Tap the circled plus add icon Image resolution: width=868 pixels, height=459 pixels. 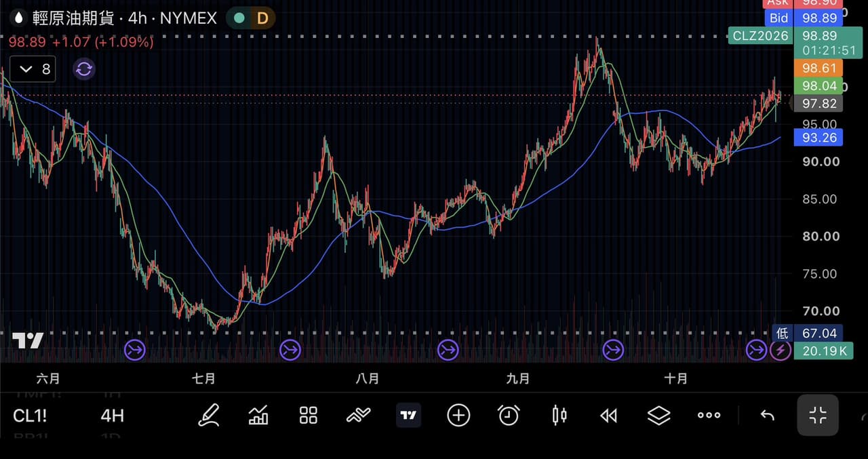coord(458,415)
